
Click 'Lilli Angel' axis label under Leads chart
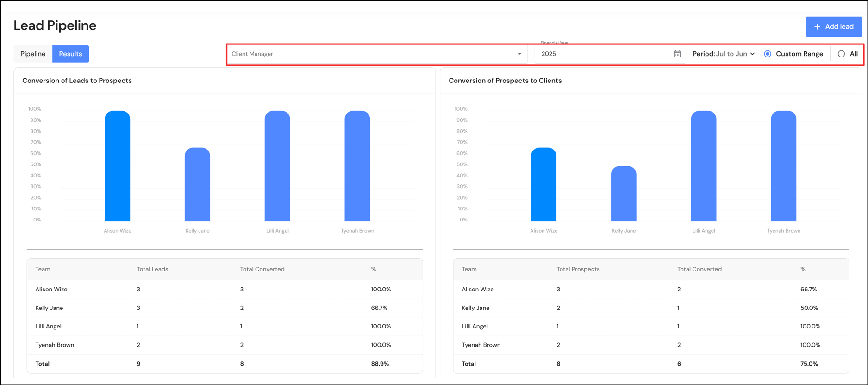(x=277, y=231)
